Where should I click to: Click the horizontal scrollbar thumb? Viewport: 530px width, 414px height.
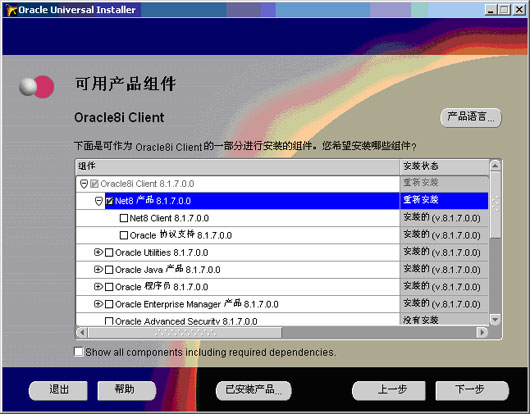click(x=185, y=333)
